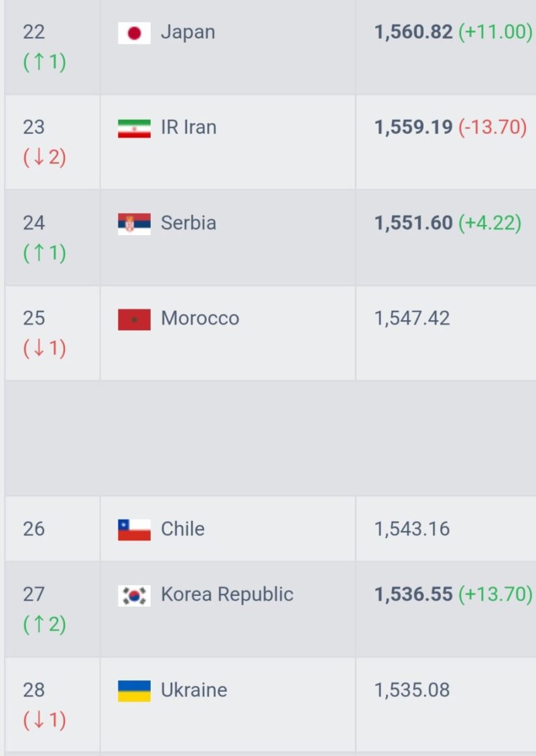Click Chile's rank number 26
536x756 pixels.
(33, 529)
